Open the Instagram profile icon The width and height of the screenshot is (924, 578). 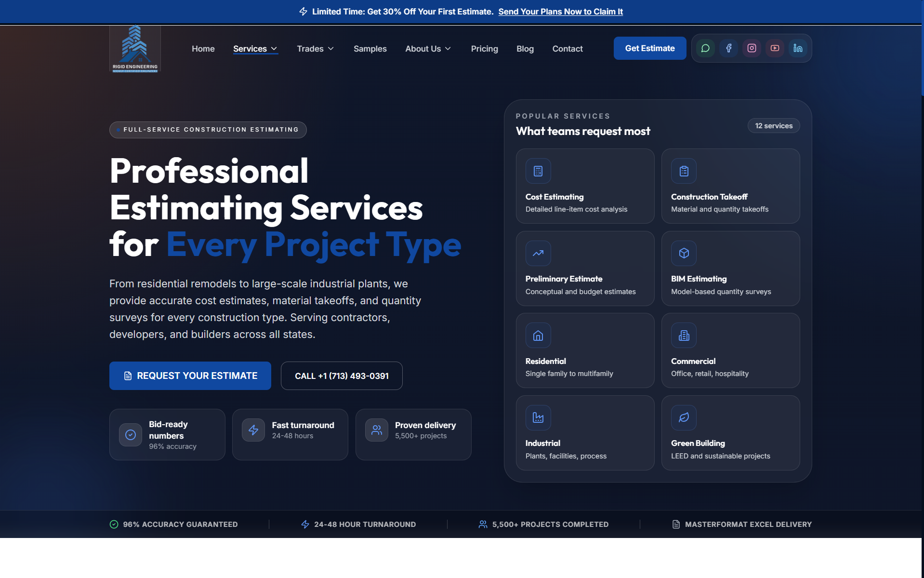pyautogui.click(x=752, y=48)
